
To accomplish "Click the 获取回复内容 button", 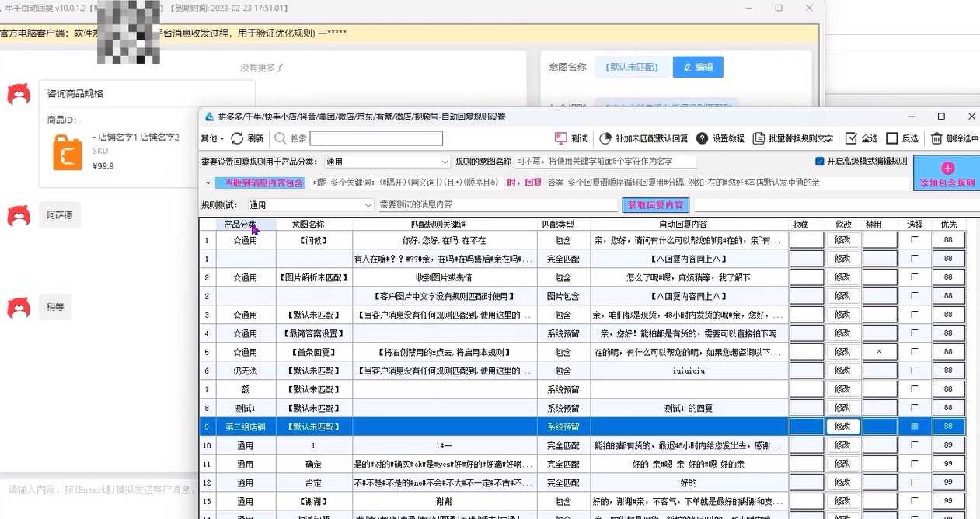I will [x=654, y=205].
